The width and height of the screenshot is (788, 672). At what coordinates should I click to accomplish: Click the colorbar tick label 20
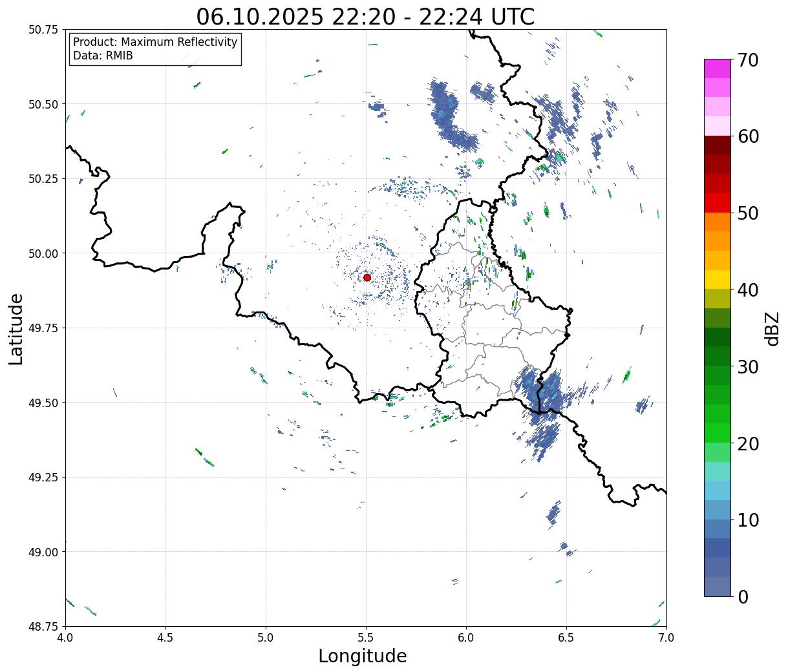point(747,444)
